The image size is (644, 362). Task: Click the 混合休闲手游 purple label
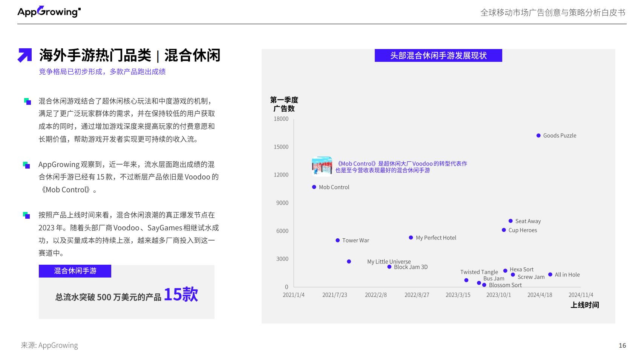(x=75, y=271)
